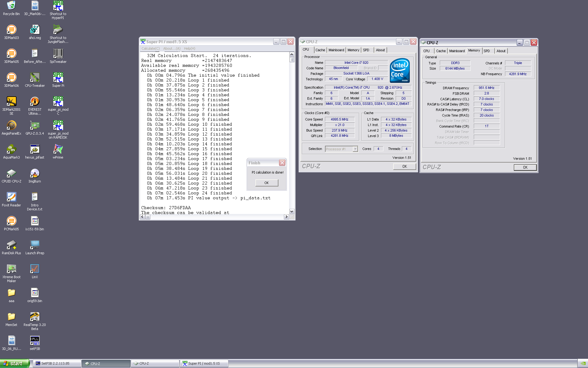The height and width of the screenshot is (368, 588).
Task: Launch the PCMark05 desktop icon
Action: [x=11, y=223]
